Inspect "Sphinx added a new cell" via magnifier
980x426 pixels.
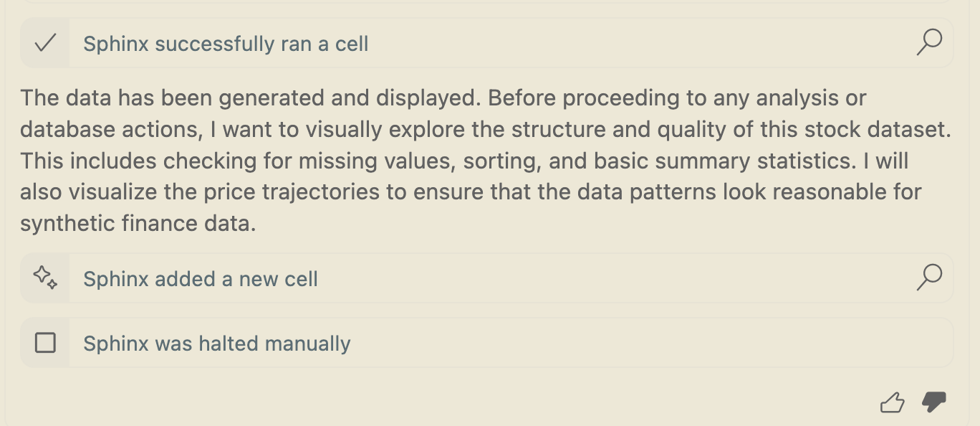[x=929, y=278]
